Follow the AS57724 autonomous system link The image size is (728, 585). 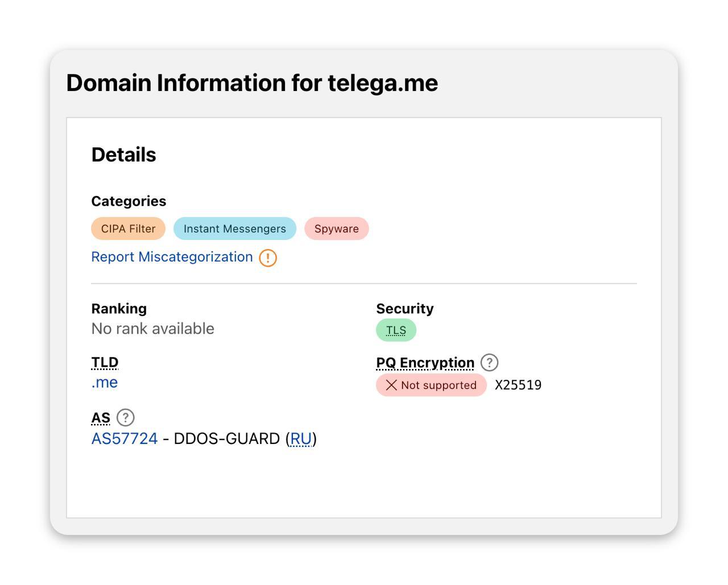(125, 438)
